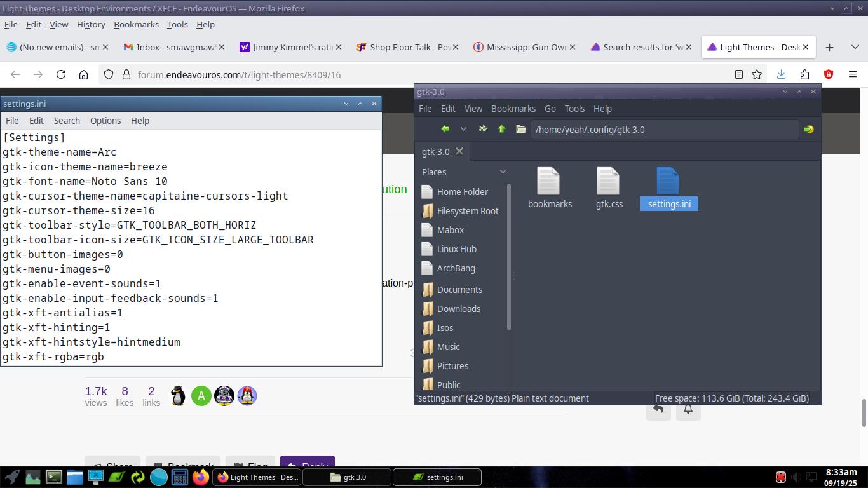
Task: Bookmark page with star icon
Action: (757, 74)
